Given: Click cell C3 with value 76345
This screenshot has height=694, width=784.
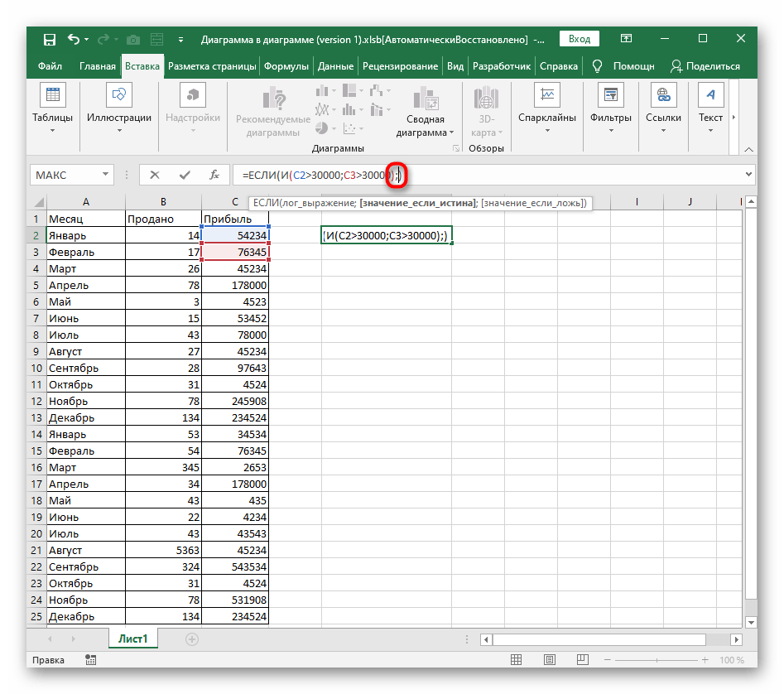Looking at the screenshot, I should coord(235,252).
